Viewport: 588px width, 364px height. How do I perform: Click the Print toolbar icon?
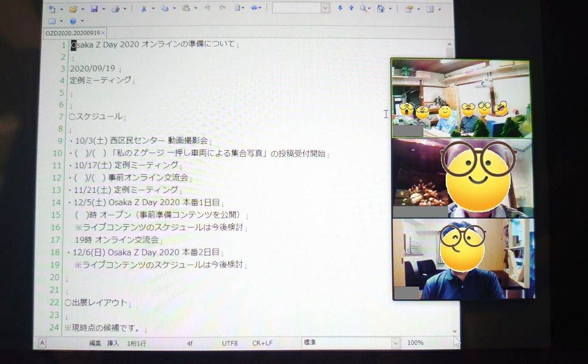115,9
